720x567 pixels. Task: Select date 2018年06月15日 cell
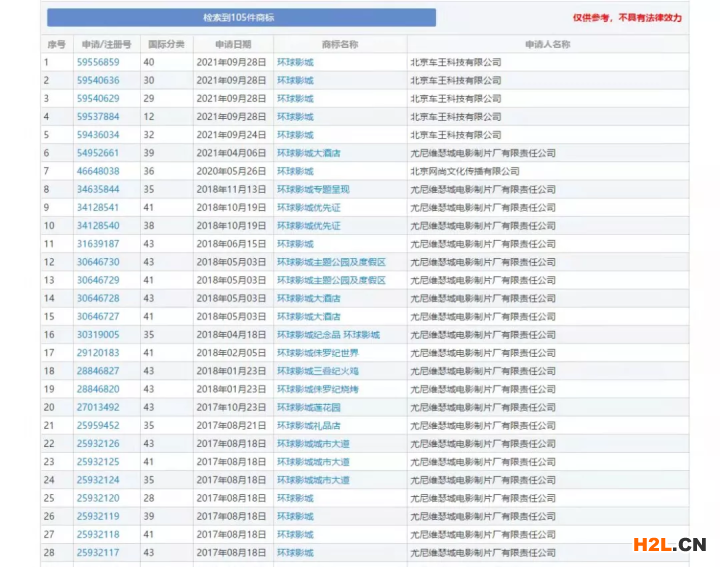click(231, 244)
